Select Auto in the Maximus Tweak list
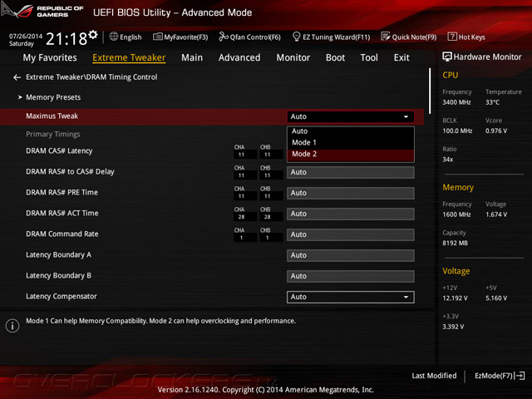The height and width of the screenshot is (399, 532). (x=351, y=131)
